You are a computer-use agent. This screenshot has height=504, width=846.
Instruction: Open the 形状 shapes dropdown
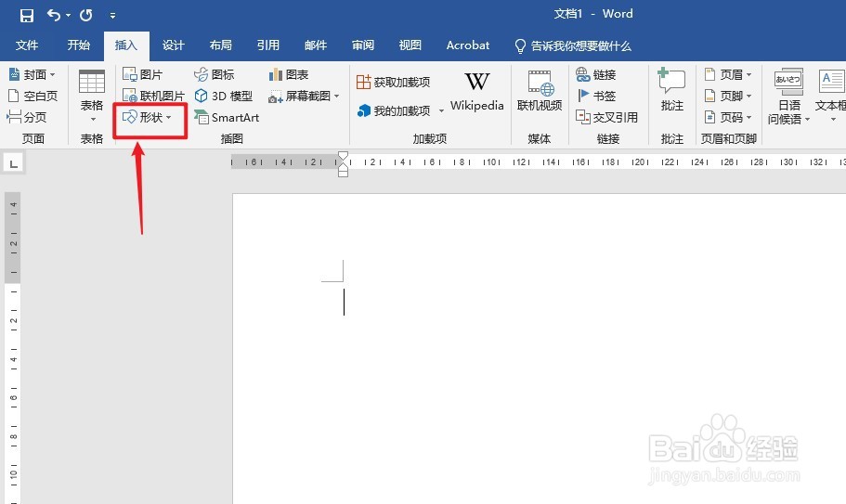tap(147, 117)
